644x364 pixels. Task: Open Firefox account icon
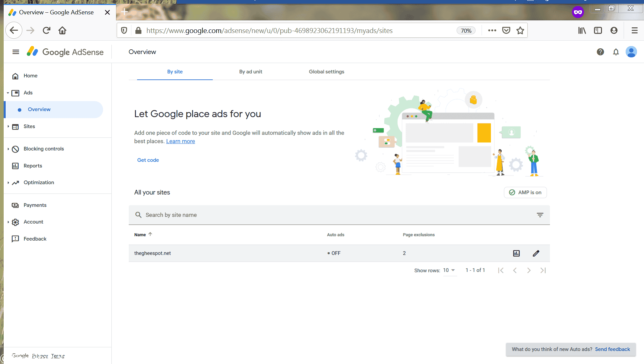(614, 30)
